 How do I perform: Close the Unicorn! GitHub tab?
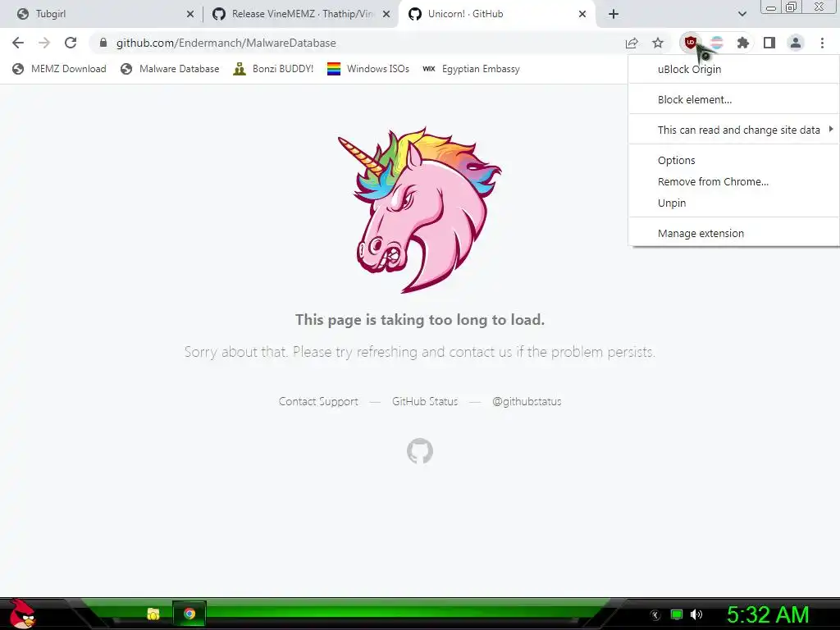coord(582,14)
